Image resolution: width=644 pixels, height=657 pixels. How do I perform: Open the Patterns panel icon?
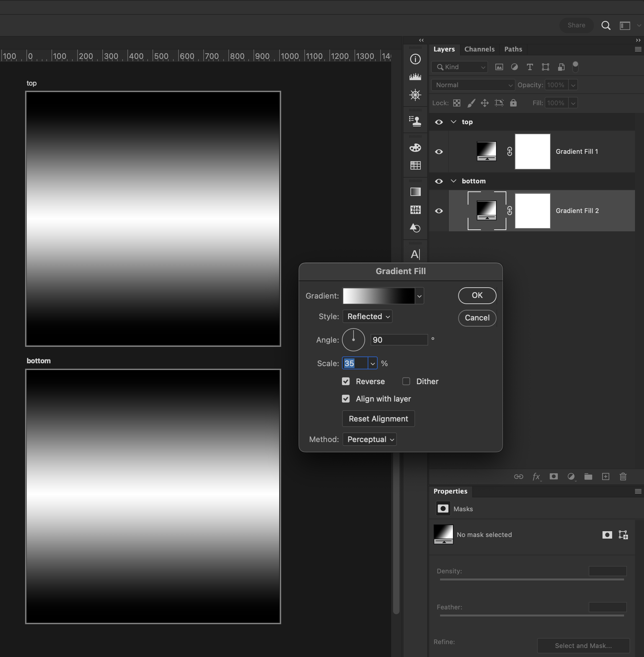tap(415, 210)
